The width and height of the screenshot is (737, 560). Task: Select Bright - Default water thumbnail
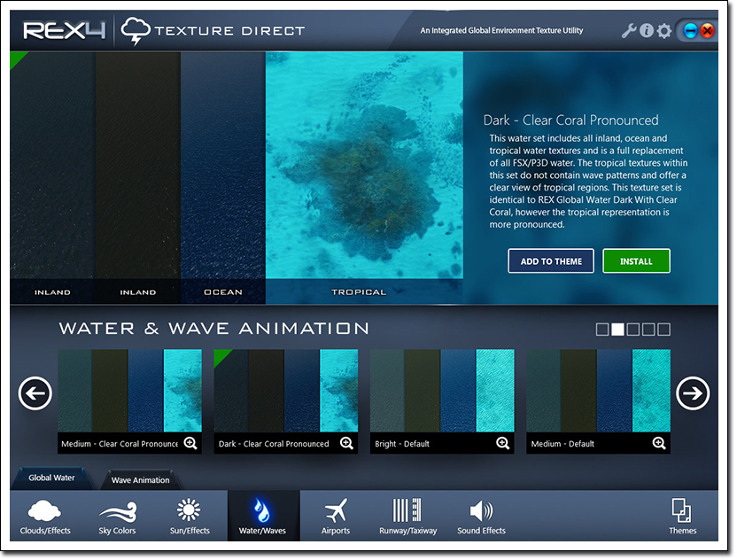tap(442, 391)
